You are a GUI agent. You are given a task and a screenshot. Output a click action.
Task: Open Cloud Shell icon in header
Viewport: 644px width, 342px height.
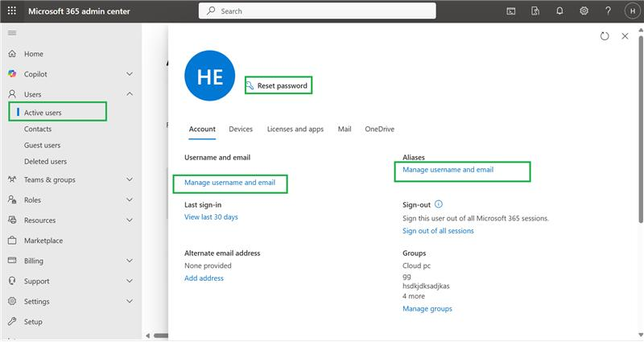pyautogui.click(x=511, y=11)
